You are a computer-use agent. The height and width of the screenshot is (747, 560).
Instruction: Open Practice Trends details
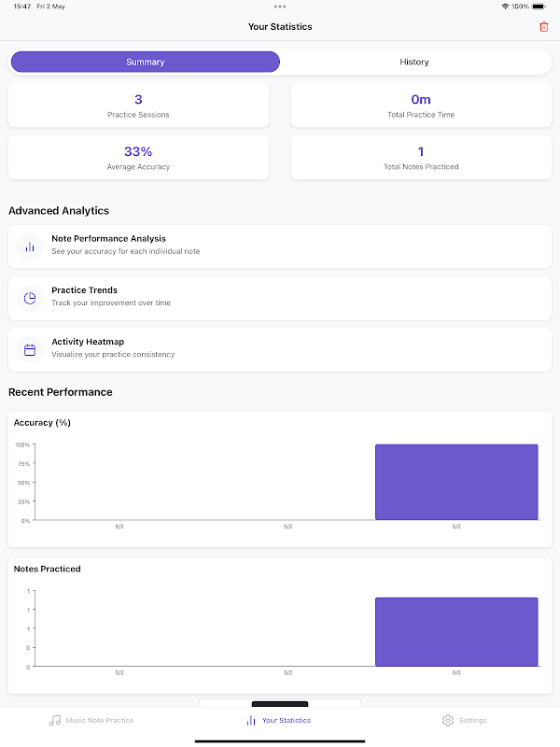[280, 298]
